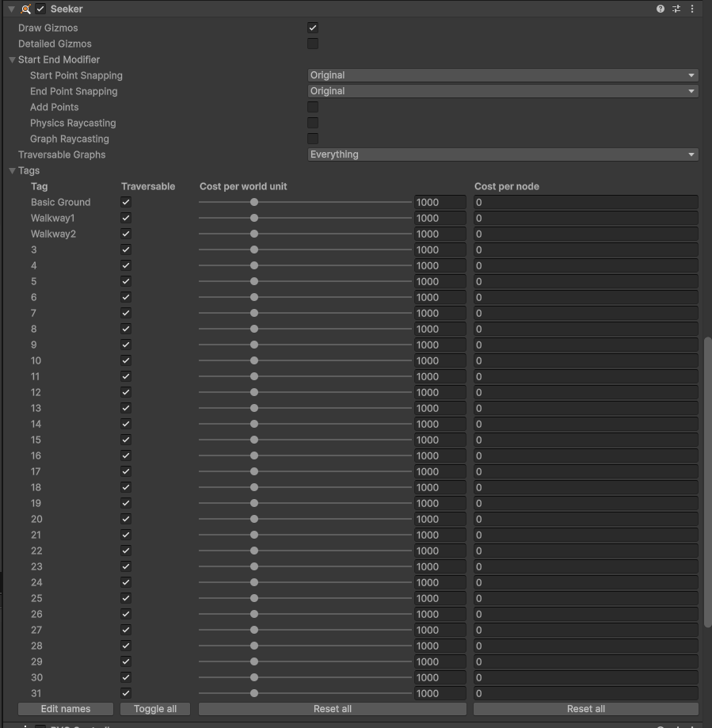Open the End Point Snapping dropdown
This screenshot has width=712, height=728.
point(502,91)
